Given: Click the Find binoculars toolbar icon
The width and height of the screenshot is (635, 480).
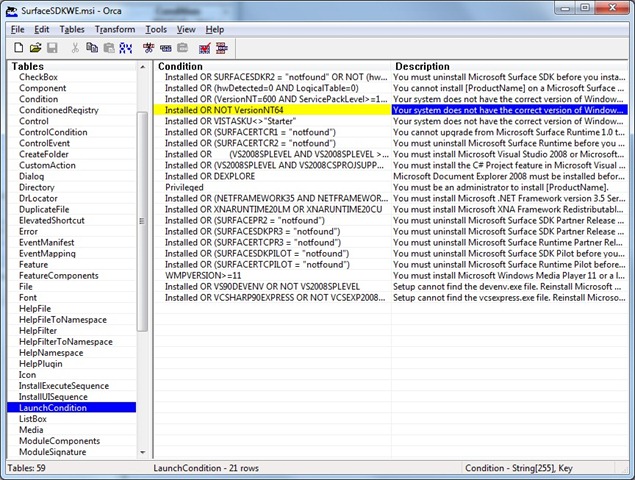Looking at the screenshot, I should point(126,48).
